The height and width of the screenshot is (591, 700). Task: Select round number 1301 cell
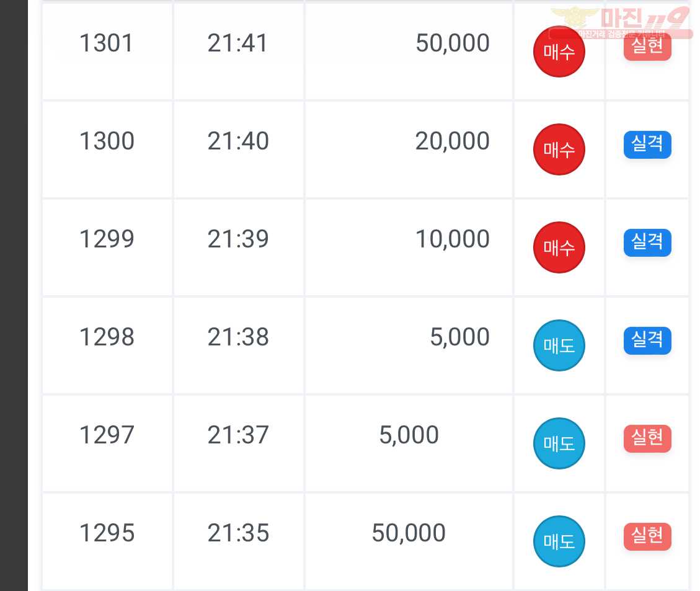107,51
